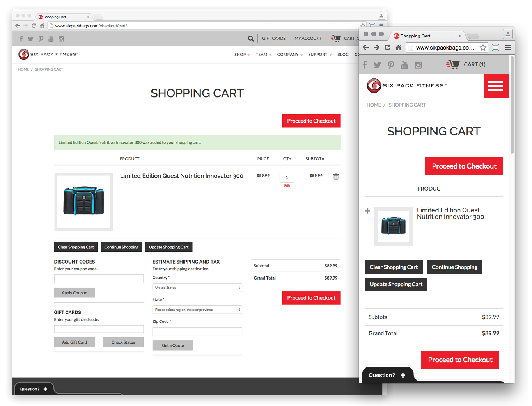Click back arrow in large browser toolbar

17,26
